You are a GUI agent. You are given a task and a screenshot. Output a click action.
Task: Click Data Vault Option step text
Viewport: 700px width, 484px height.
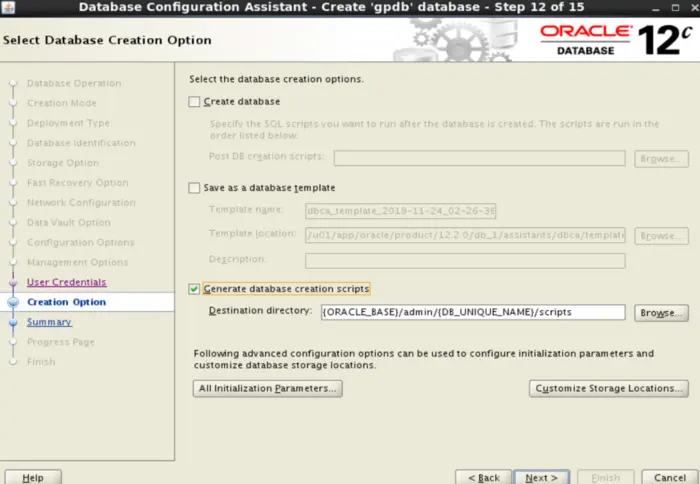pyautogui.click(x=69, y=222)
